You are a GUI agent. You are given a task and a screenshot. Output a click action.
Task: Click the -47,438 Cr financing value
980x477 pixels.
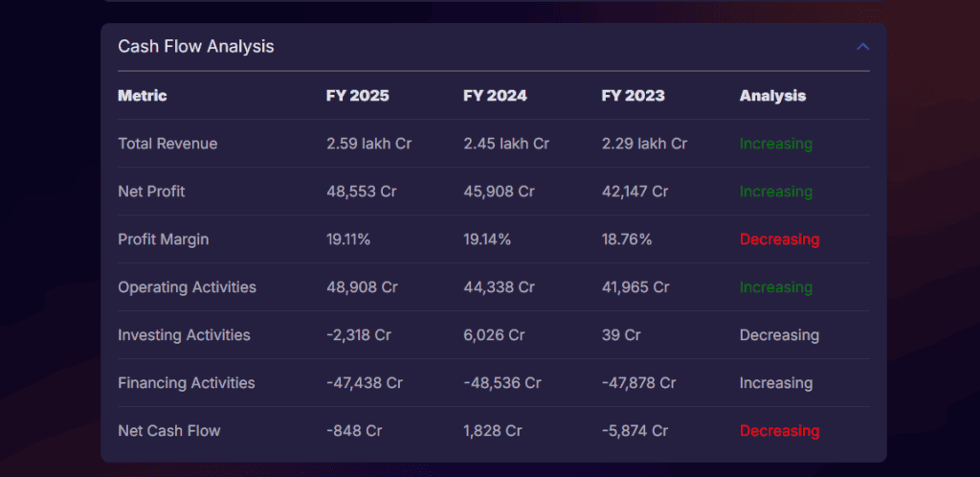[x=364, y=383]
